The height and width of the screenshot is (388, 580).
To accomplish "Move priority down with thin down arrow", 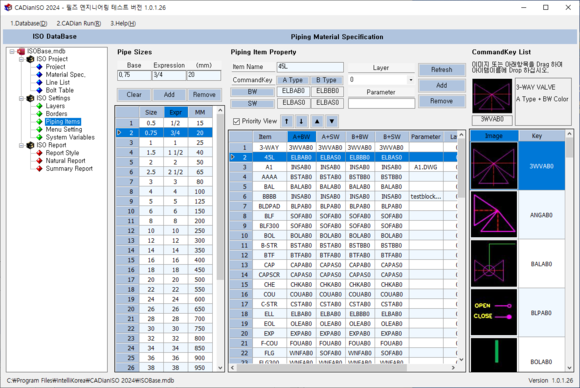I will [x=301, y=121].
